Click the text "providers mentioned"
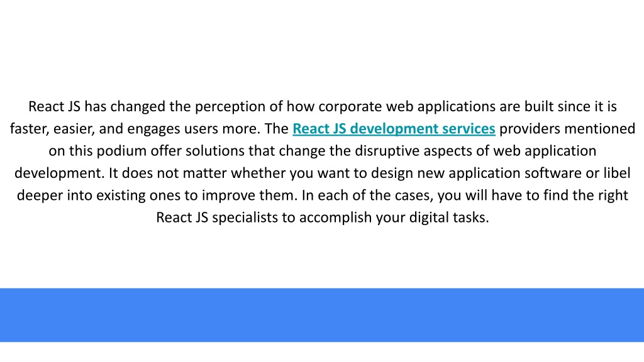This screenshot has width=644, height=362. click(567, 129)
